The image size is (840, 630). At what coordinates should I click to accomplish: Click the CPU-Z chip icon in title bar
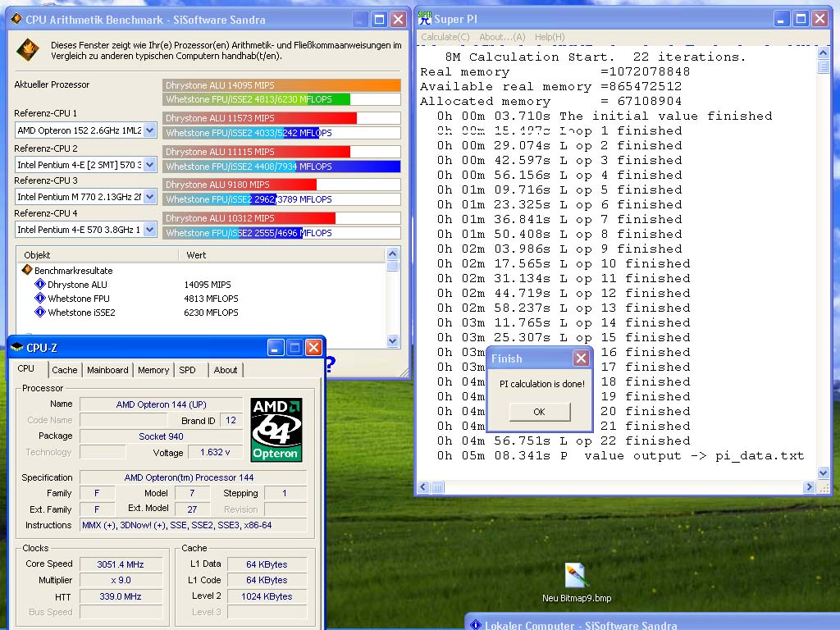point(16,347)
